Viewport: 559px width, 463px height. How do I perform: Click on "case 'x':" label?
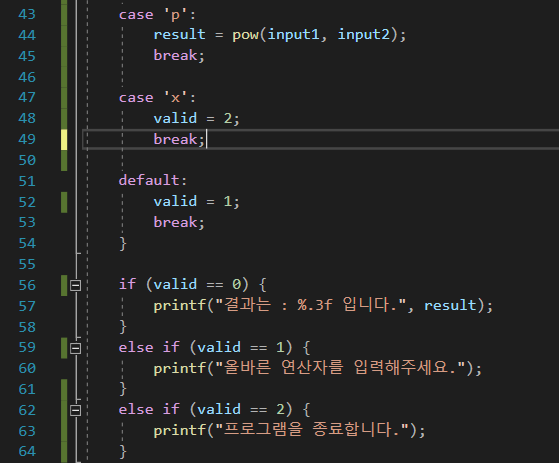157,98
